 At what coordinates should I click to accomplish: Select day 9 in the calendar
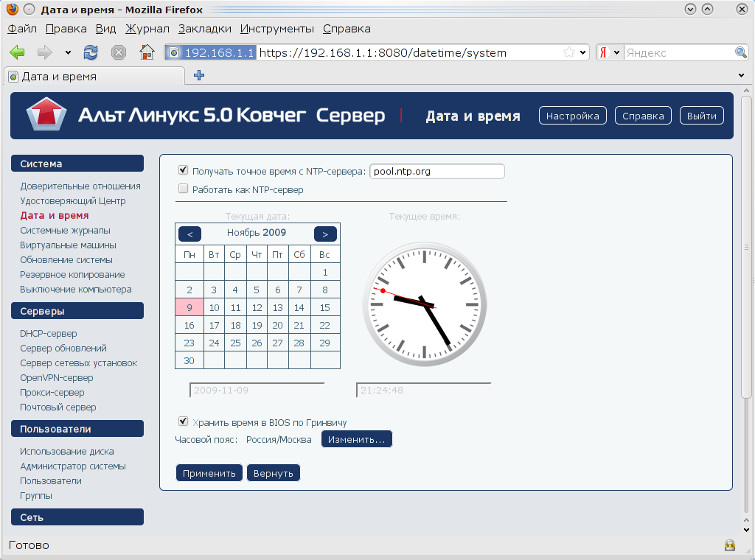coord(189,307)
